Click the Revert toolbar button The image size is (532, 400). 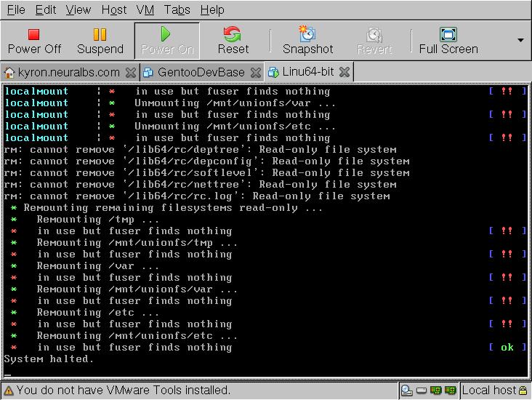(374, 41)
